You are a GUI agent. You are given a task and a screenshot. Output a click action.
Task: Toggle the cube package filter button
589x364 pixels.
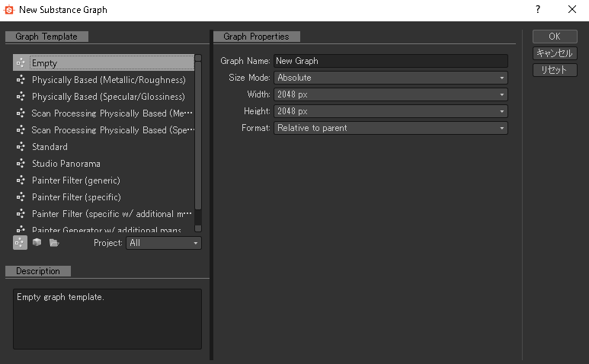tap(37, 242)
